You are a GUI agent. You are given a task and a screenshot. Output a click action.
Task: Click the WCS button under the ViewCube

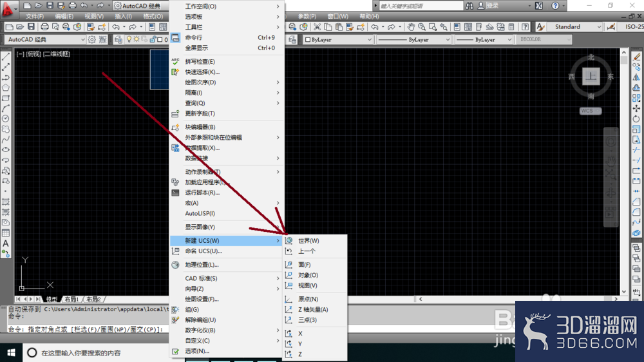(x=591, y=111)
